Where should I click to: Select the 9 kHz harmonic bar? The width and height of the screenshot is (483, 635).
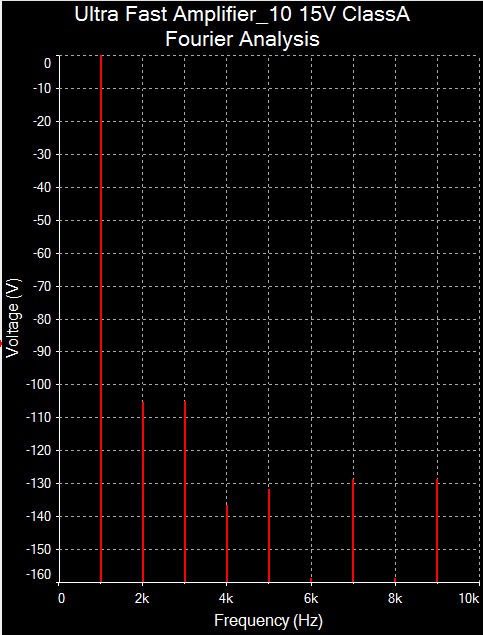[x=437, y=530]
